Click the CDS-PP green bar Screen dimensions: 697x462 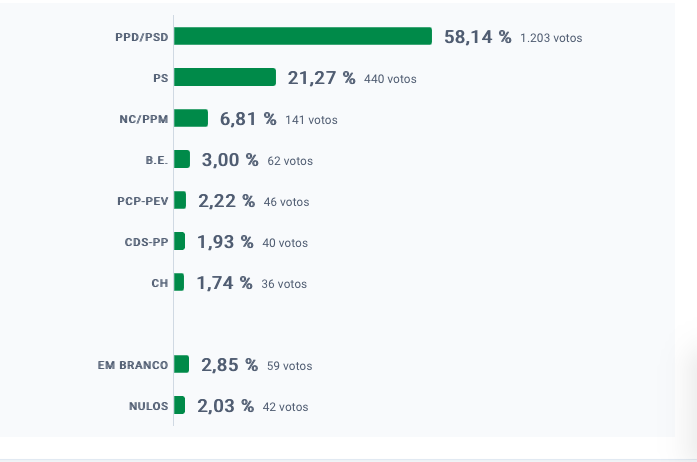tap(179, 241)
